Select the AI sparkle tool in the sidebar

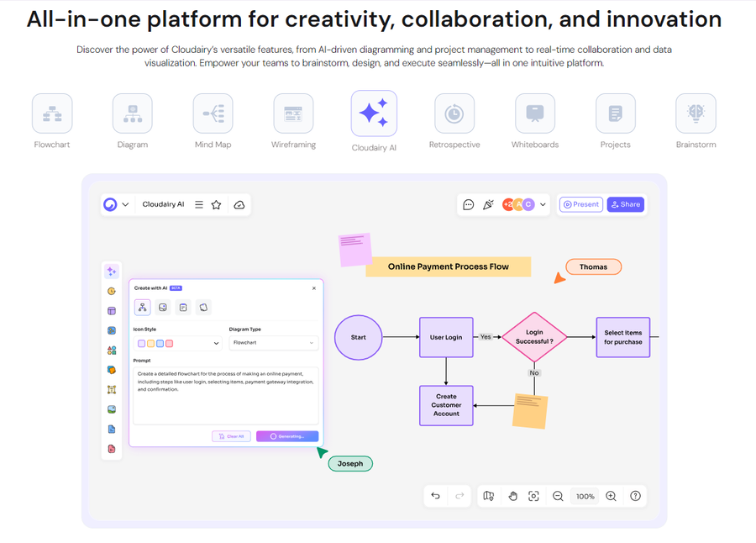[112, 271]
